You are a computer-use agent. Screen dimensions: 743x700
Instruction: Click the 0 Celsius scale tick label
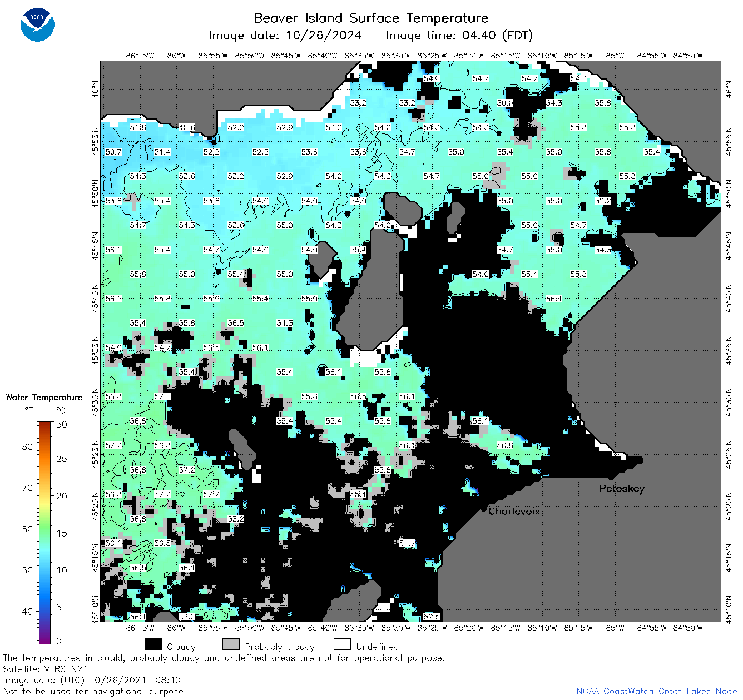pyautogui.click(x=59, y=641)
